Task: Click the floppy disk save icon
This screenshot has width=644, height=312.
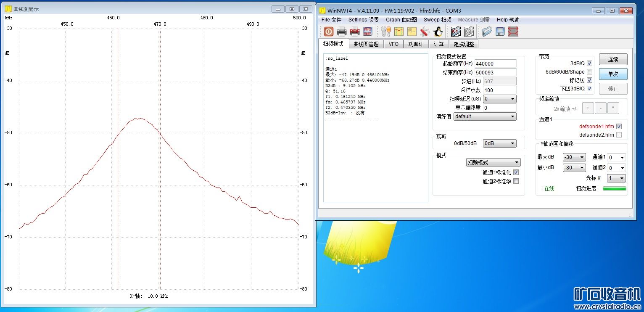Action: (500, 32)
